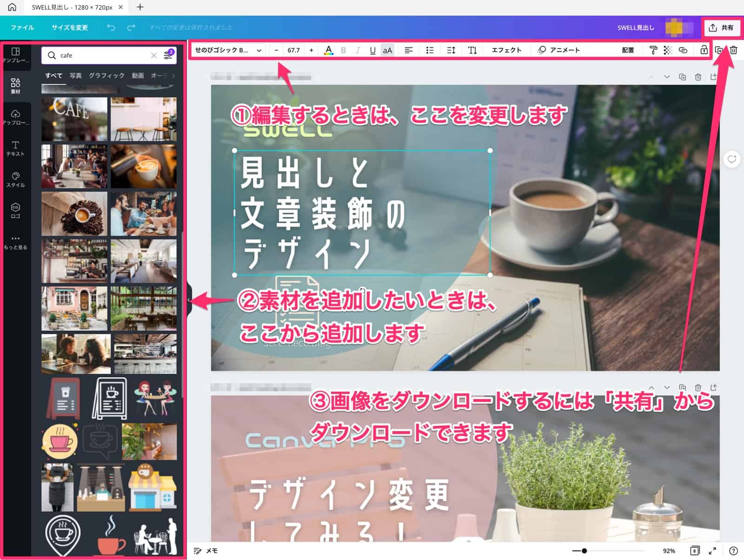Open grid view pages icon
This screenshot has height=560, width=744.
tap(694, 551)
